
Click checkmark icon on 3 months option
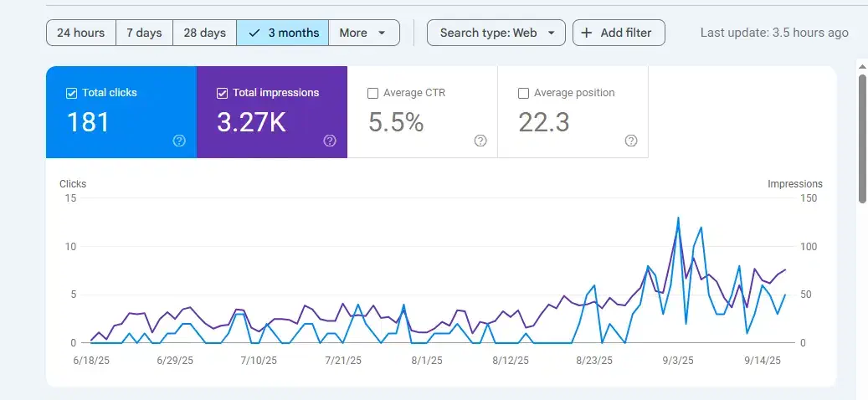click(x=254, y=33)
